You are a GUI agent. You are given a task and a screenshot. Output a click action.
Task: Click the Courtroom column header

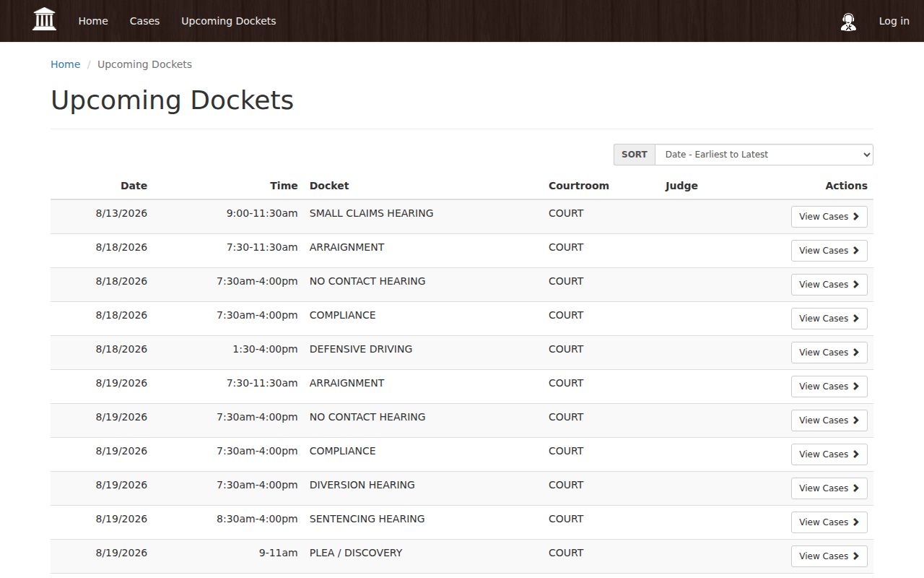tap(579, 186)
